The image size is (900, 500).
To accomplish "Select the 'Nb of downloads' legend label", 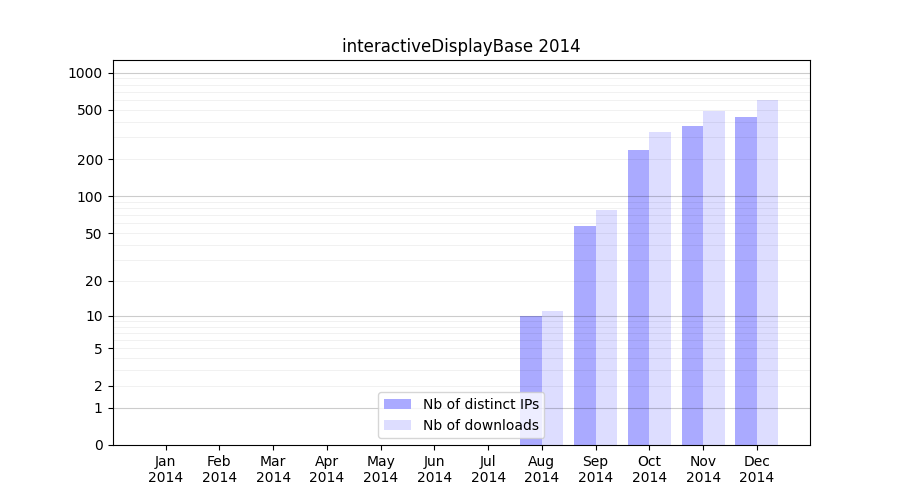I will (x=480, y=425).
